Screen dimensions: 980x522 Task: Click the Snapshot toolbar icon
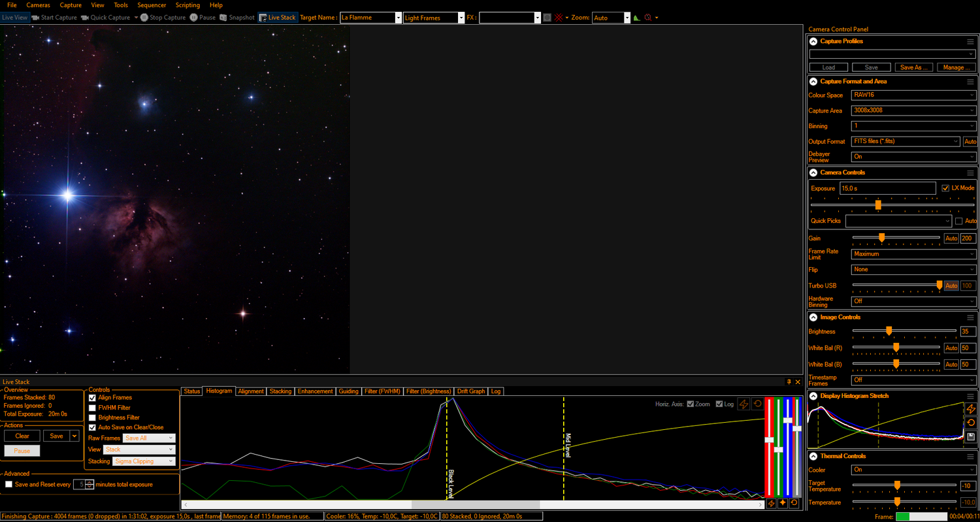224,18
